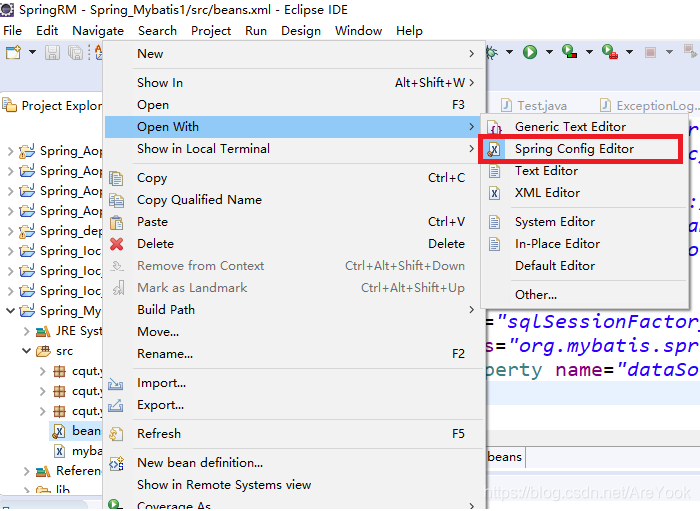Select New in the context menu
The width and height of the screenshot is (700, 511).
click(x=295, y=54)
